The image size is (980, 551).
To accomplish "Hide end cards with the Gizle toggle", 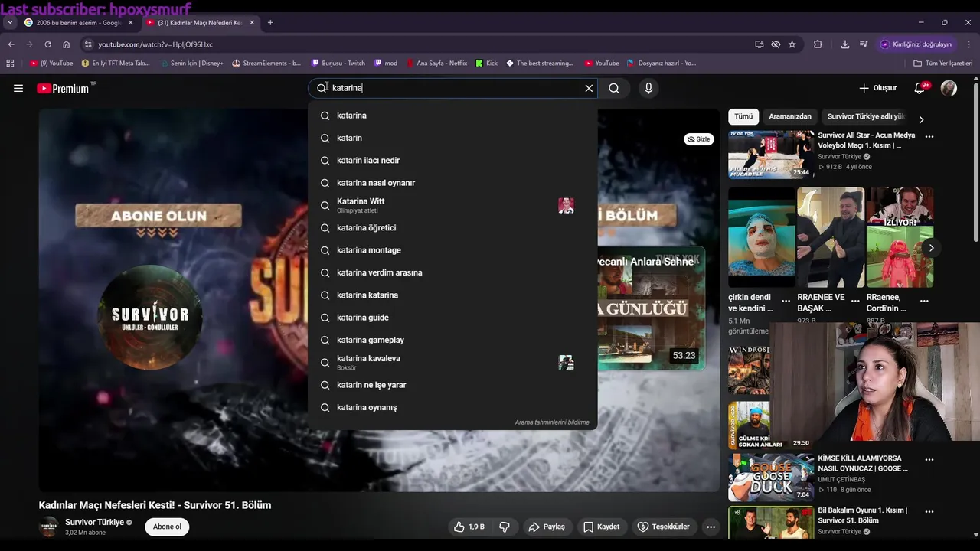I will click(698, 139).
